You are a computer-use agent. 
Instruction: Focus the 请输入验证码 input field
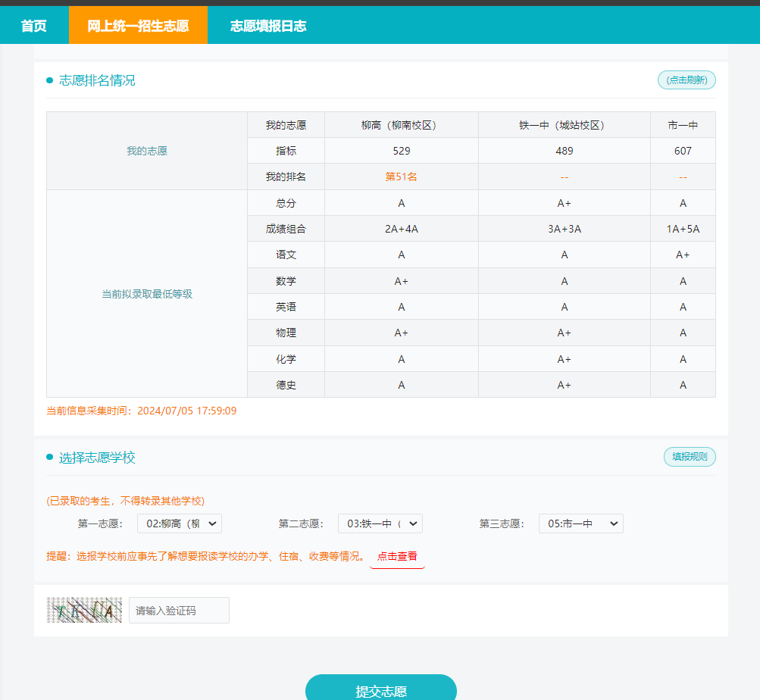click(179, 610)
